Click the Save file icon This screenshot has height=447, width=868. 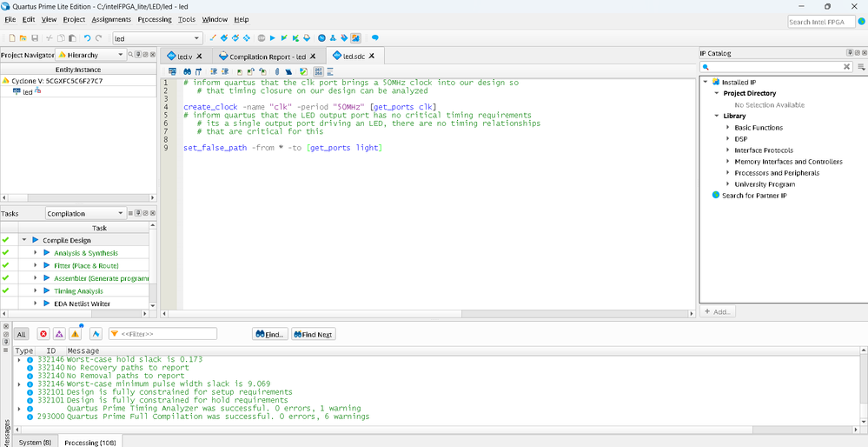(x=35, y=38)
